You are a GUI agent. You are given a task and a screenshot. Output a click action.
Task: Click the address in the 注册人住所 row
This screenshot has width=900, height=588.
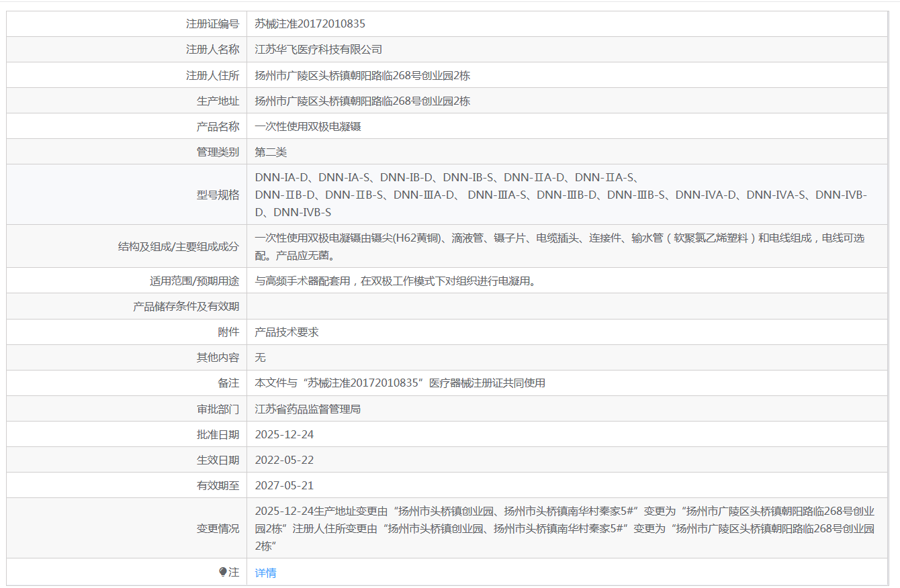(363, 75)
